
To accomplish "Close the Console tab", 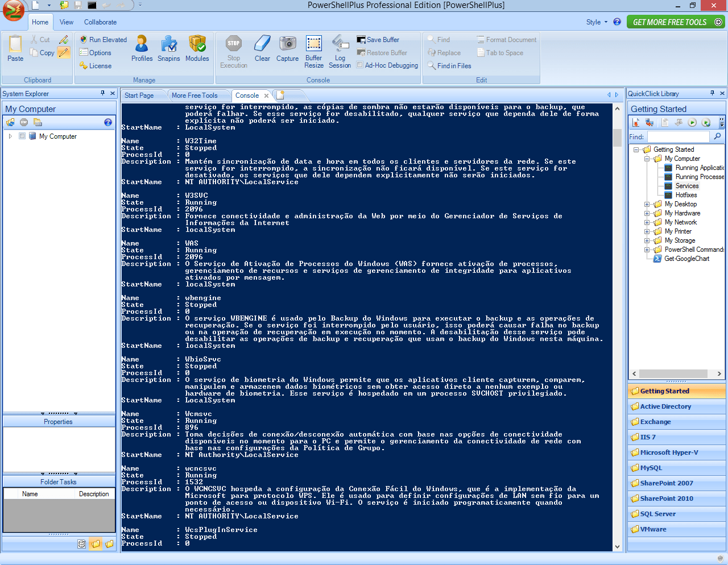I will 266,95.
